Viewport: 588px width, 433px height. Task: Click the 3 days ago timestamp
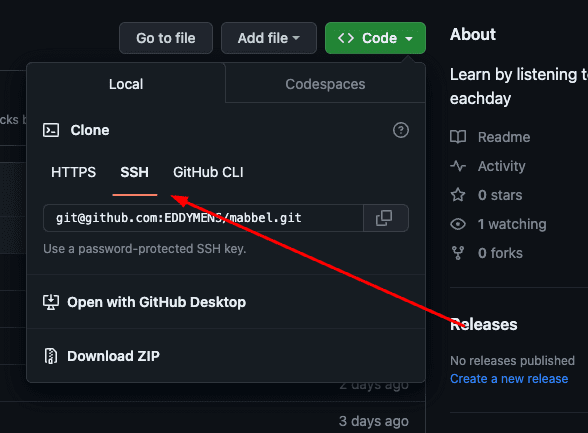(x=374, y=421)
